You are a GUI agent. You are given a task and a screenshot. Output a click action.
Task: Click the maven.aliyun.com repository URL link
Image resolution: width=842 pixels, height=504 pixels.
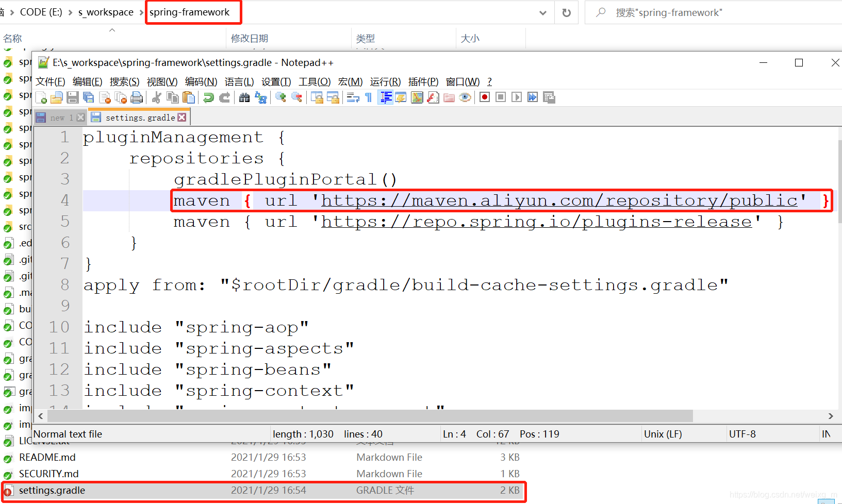click(x=559, y=200)
